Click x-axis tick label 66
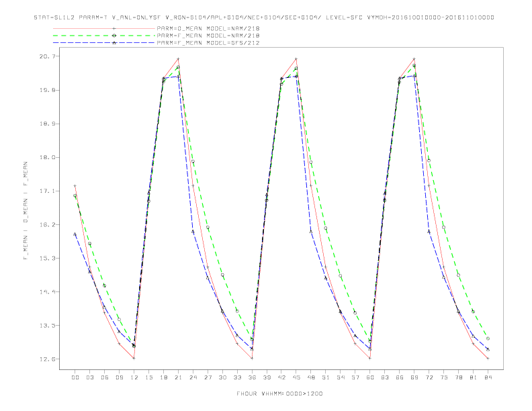The image size is (532, 411). tap(400, 377)
